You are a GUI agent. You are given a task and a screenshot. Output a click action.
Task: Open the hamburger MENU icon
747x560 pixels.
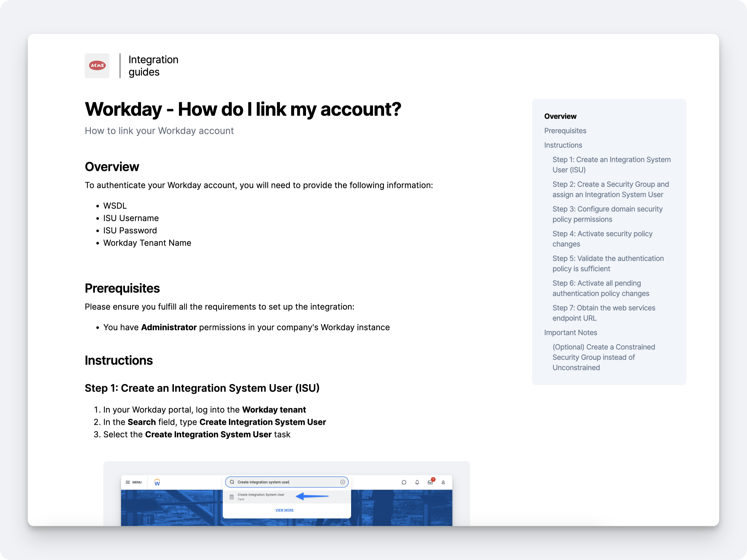click(128, 482)
